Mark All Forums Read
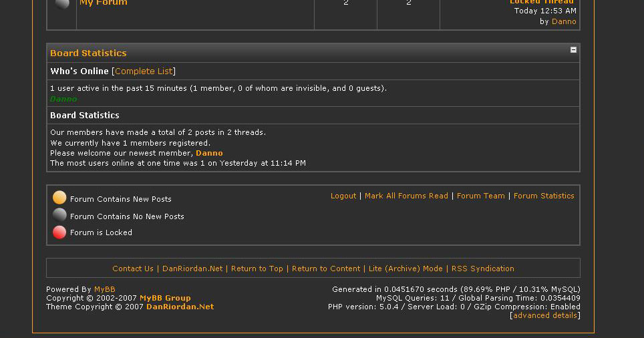 tap(406, 196)
